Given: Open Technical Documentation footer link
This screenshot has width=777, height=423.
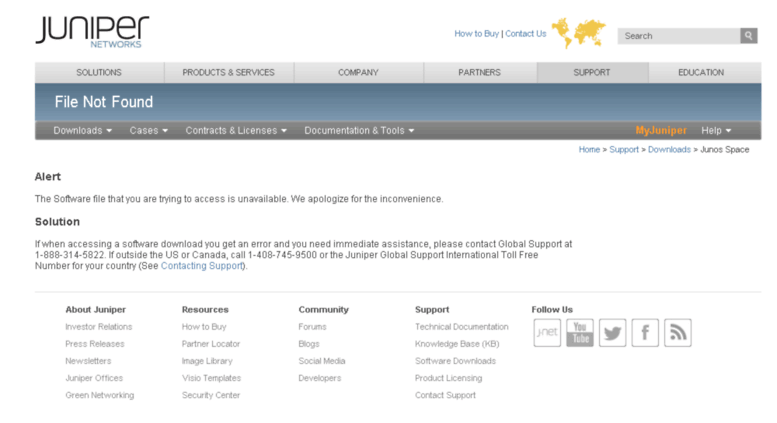Looking at the screenshot, I should point(462,327).
